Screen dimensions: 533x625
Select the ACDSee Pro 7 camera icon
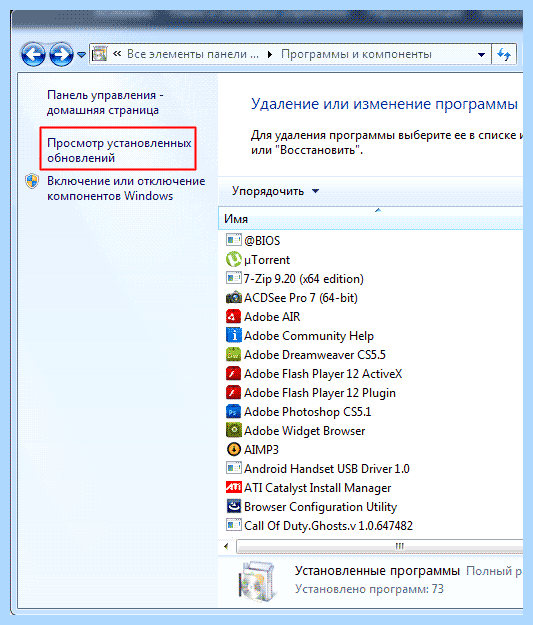click(234, 297)
